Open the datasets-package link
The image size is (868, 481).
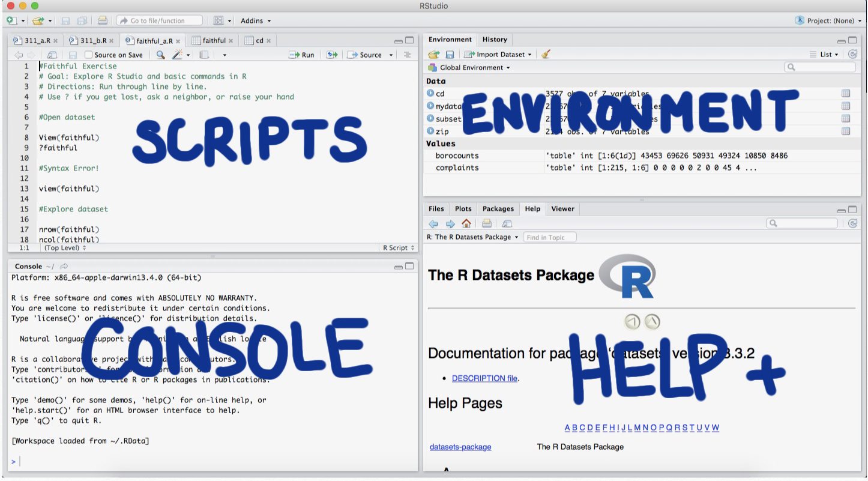460,447
